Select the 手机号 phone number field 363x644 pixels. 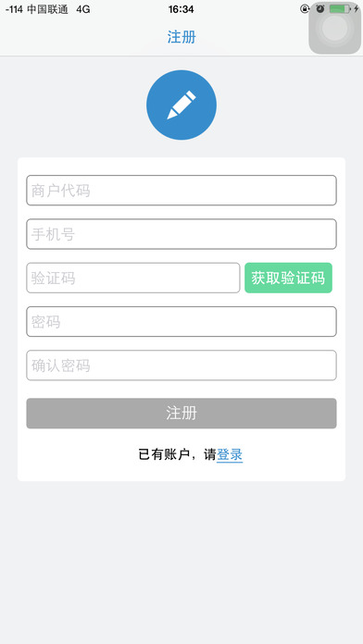pos(181,234)
